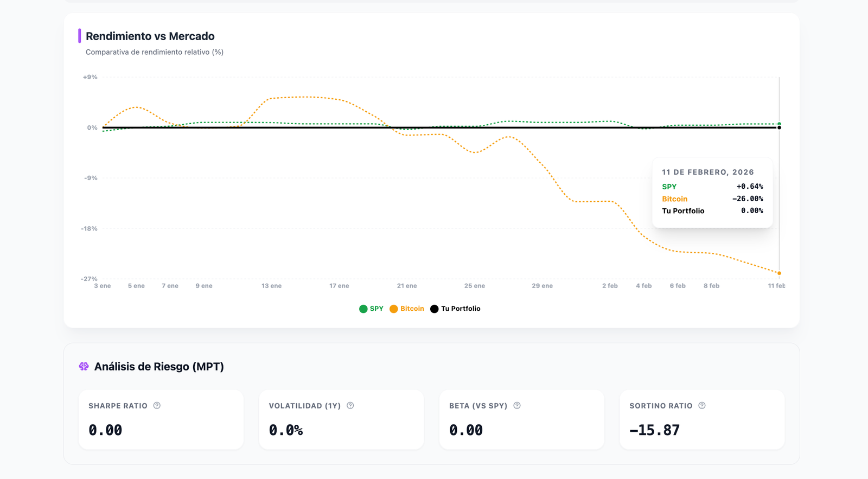
Task: Click the Sharpe Ratio 0.00 value
Action: pos(105,430)
